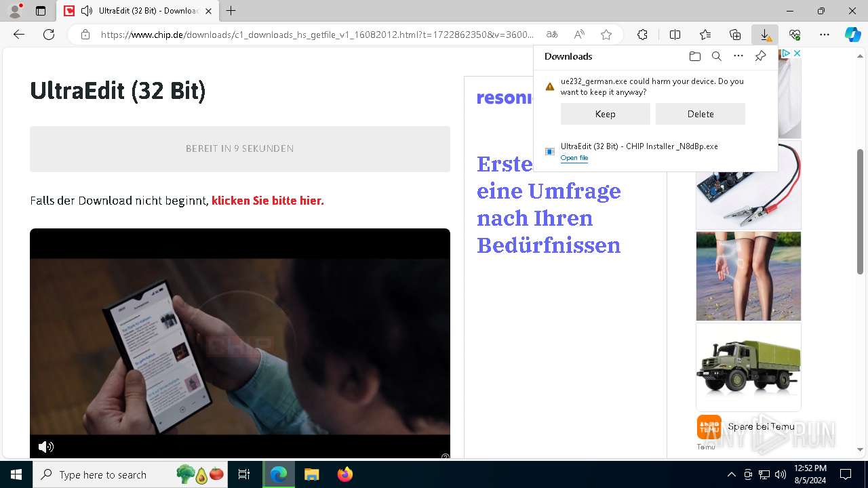This screenshot has height=488, width=868.
Task: Show hidden system tray icons
Action: 731,474
